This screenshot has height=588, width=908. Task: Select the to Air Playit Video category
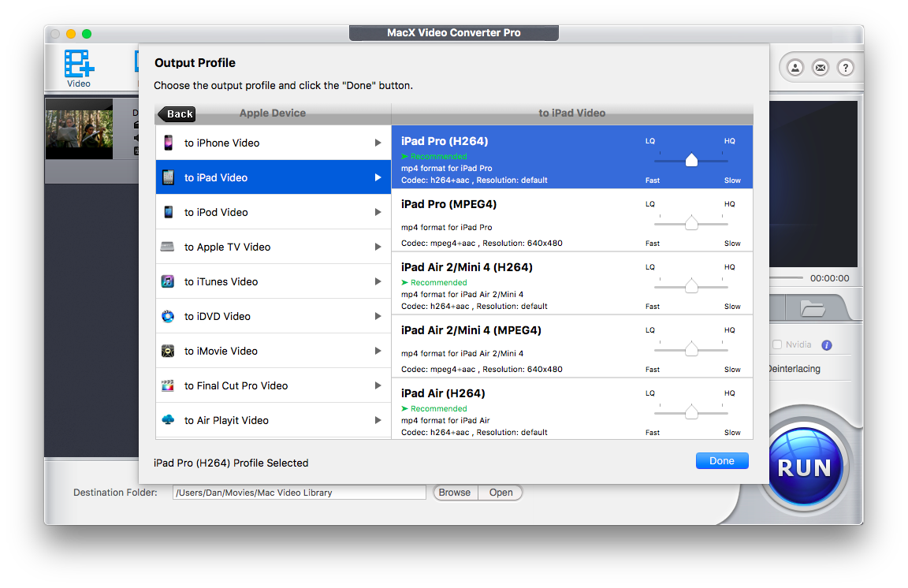pyautogui.click(x=274, y=420)
